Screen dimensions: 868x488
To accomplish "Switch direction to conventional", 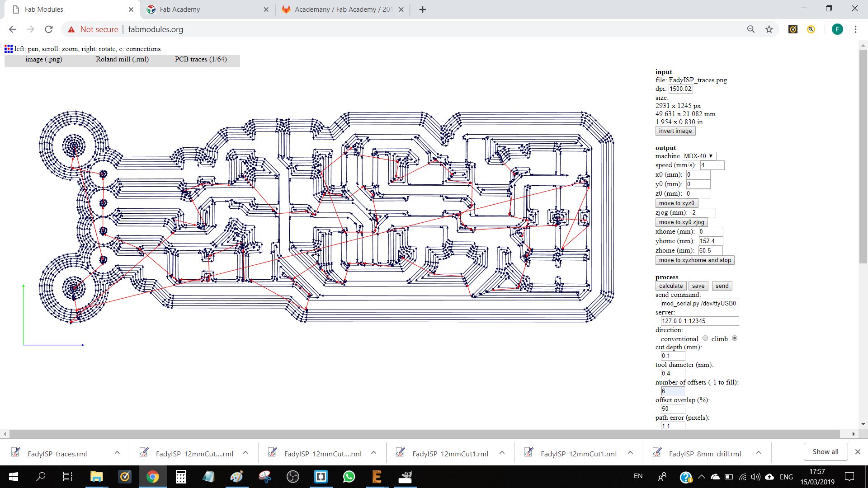I will (x=705, y=338).
